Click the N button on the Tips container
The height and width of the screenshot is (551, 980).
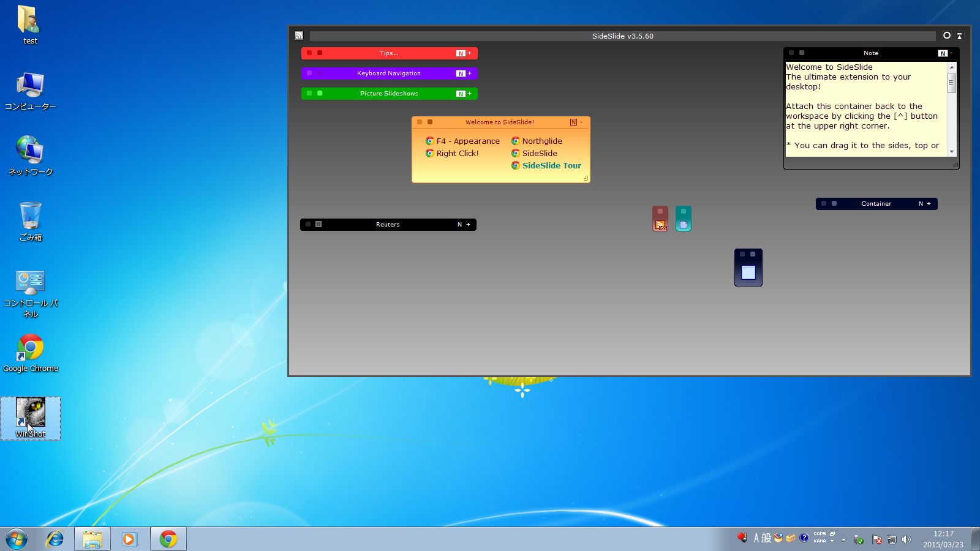[x=461, y=53]
